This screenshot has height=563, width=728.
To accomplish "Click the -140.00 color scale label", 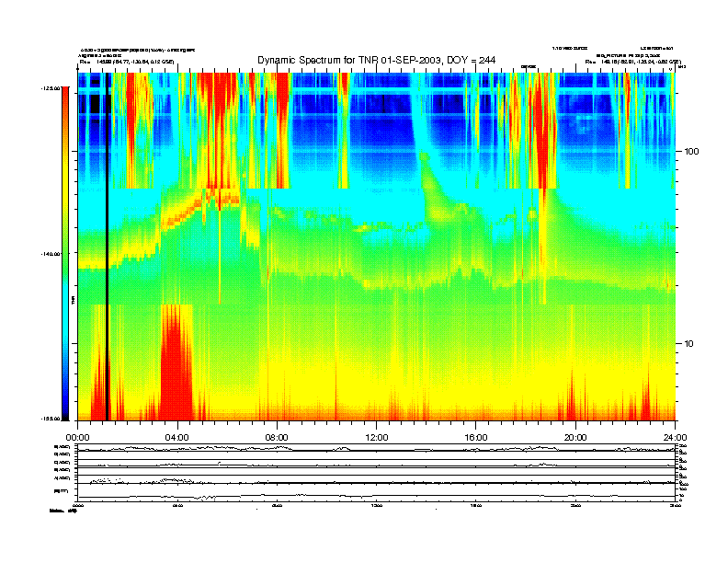I will (x=51, y=254).
